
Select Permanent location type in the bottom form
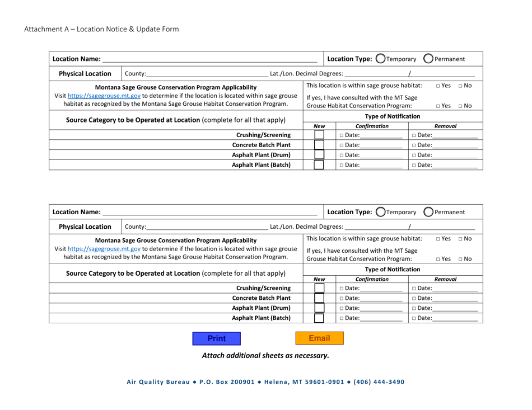click(428, 211)
